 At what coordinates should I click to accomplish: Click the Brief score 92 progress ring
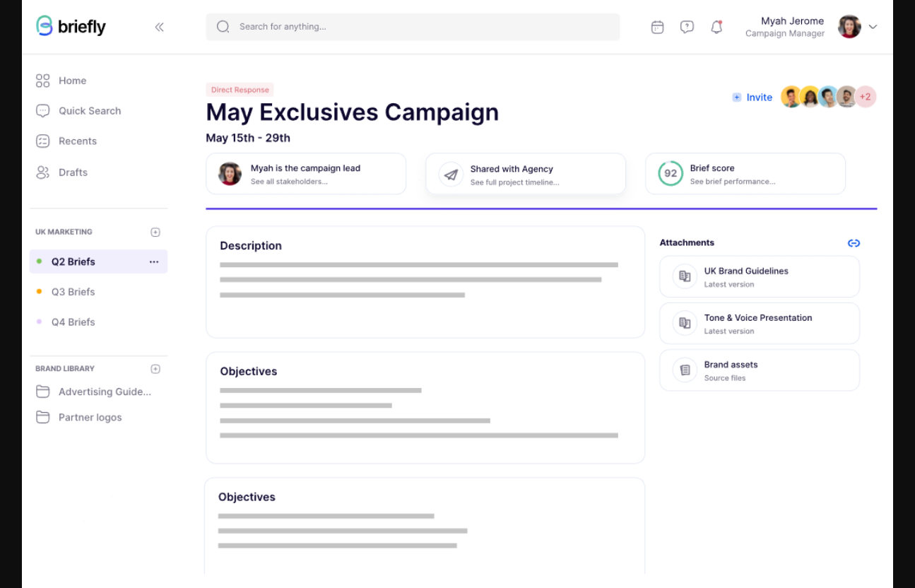click(670, 174)
